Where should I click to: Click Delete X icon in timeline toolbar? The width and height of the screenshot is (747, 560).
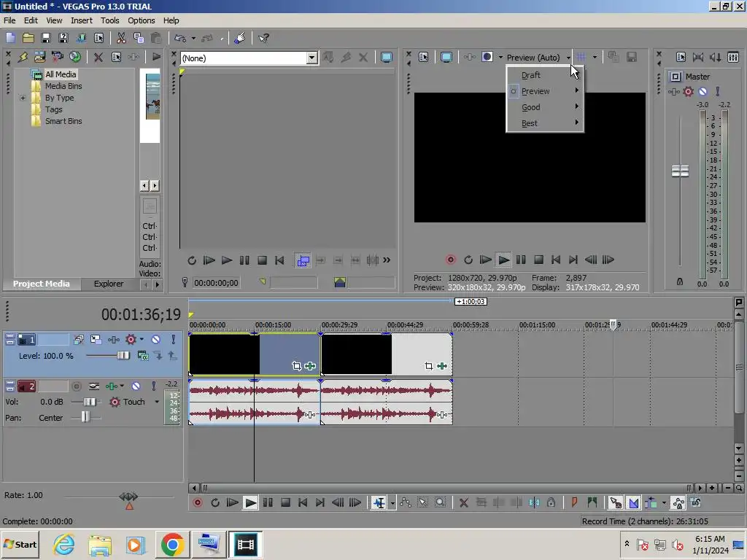pos(463,502)
